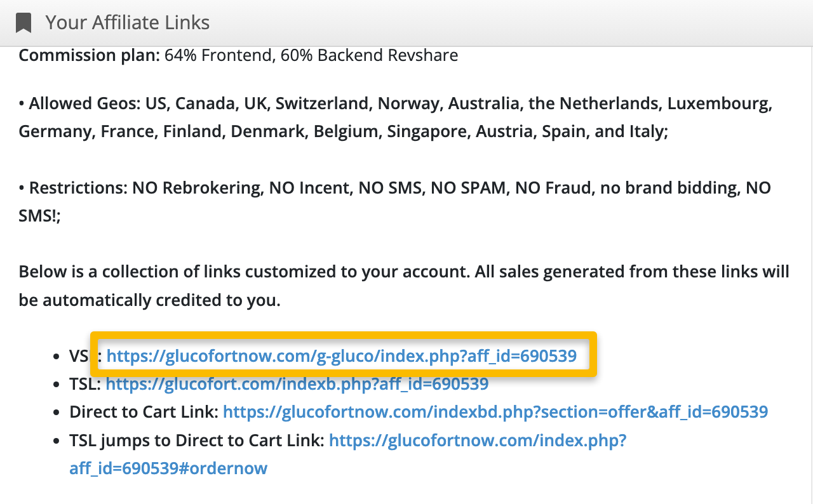
Task: Click the "64% Frontend, 60% Backend Revshare" text
Action: click(x=311, y=56)
